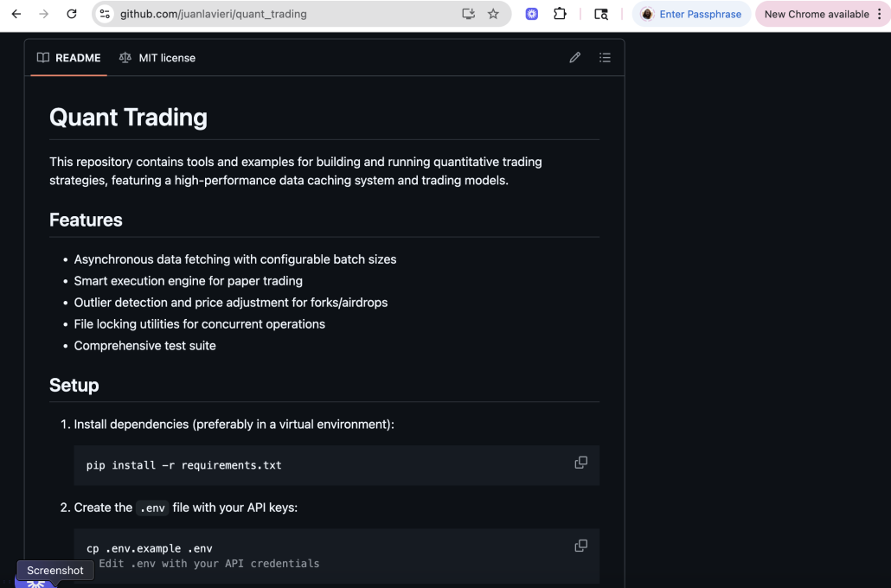Click the Screenshot label at bottom left
This screenshot has width=891, height=588.
tap(55, 571)
